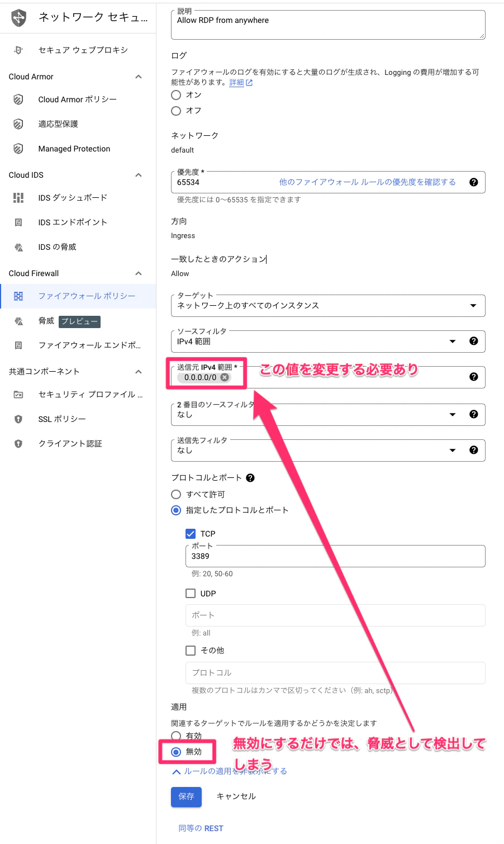Click the TCP ポート field showing 3389

[335, 556]
